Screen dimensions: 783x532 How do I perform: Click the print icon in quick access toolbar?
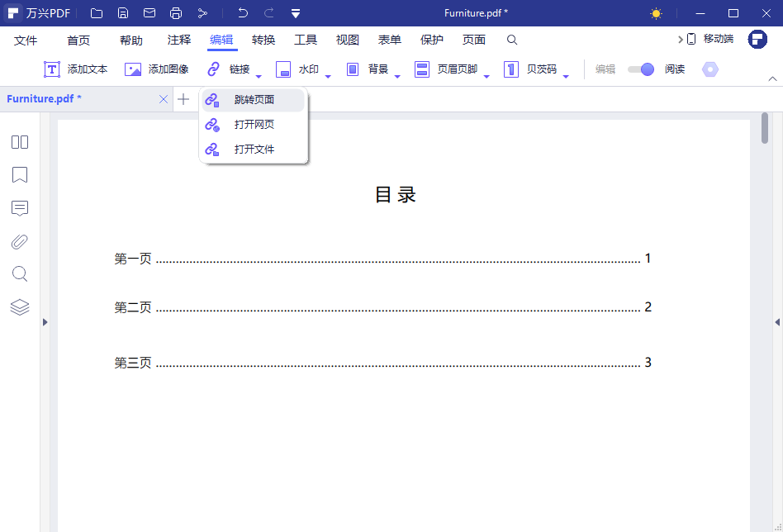pyautogui.click(x=174, y=12)
